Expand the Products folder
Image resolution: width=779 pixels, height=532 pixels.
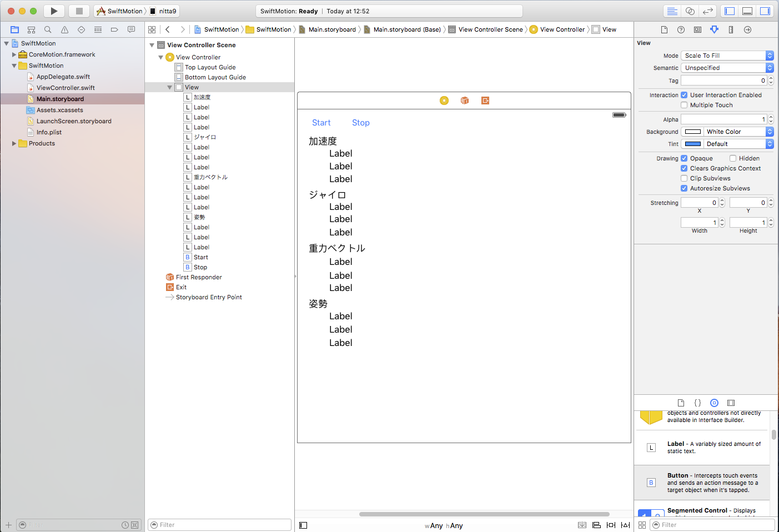pos(14,143)
